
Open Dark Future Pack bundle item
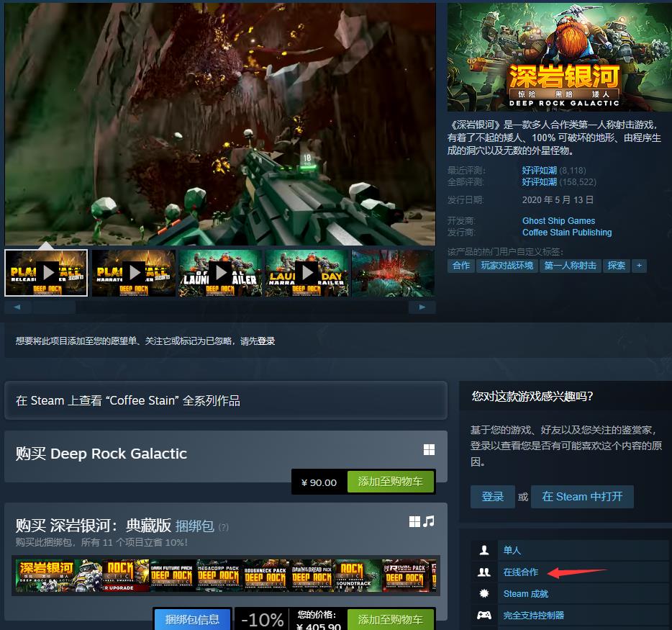click(x=172, y=575)
